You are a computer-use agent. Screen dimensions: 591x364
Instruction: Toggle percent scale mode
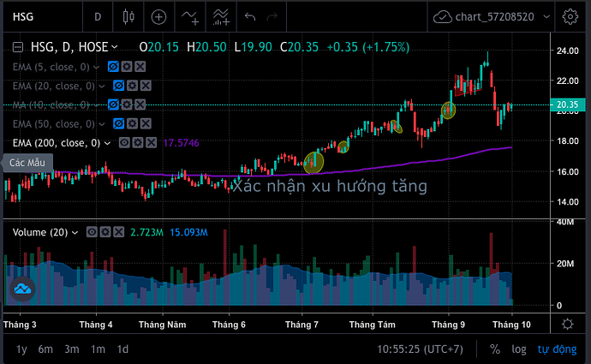[495, 349]
